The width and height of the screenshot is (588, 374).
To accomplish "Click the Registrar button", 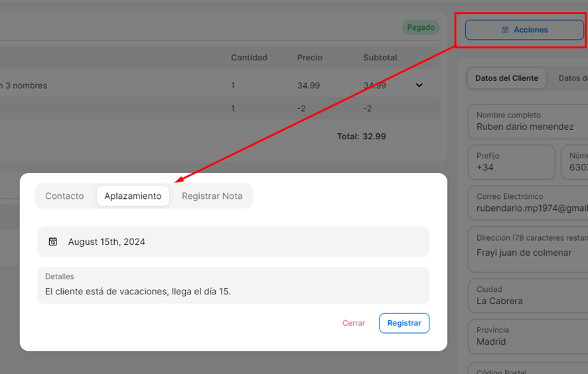I will click(x=404, y=323).
